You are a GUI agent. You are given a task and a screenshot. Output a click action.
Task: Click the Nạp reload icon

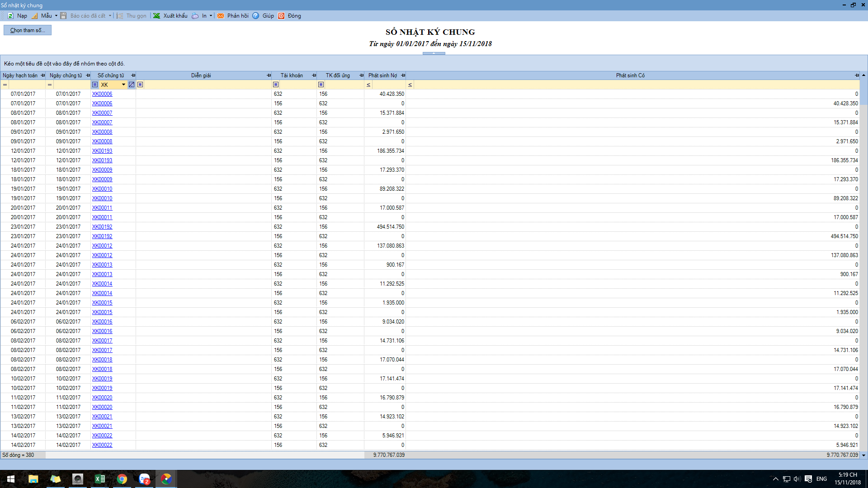coord(10,16)
